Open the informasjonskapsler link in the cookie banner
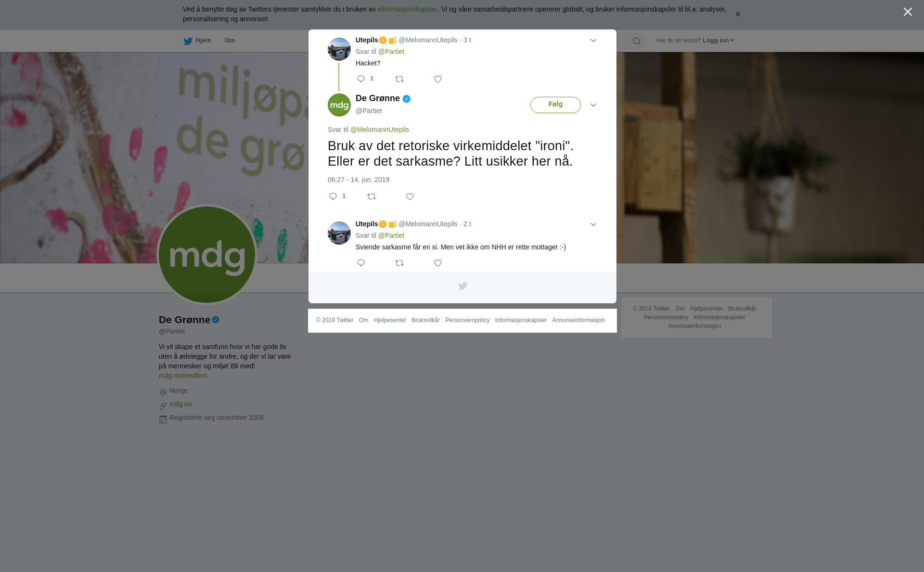Viewport: 924px width, 572px height. (x=407, y=9)
